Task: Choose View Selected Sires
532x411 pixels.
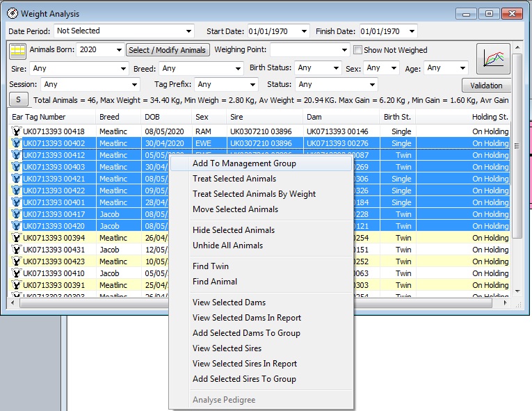Action: 261,348
